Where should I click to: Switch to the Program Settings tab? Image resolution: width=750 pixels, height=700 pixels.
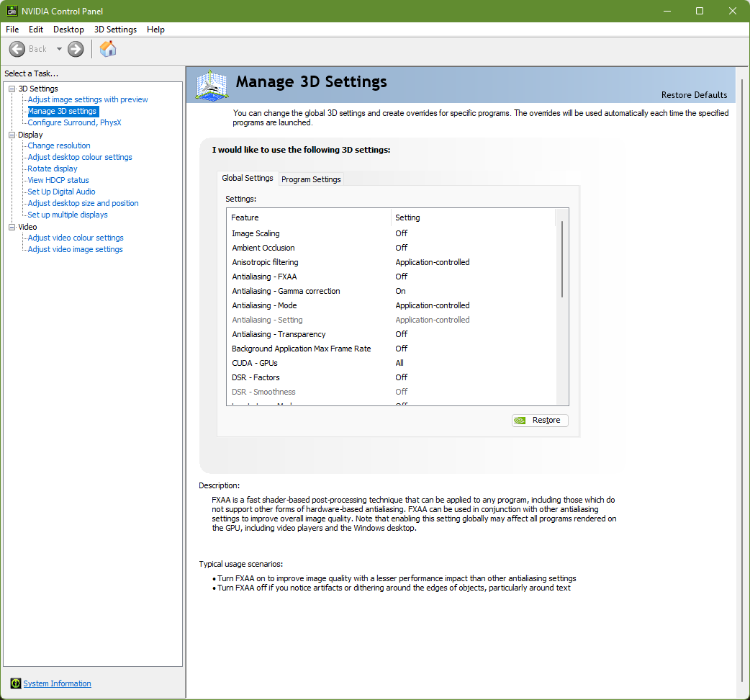click(311, 179)
